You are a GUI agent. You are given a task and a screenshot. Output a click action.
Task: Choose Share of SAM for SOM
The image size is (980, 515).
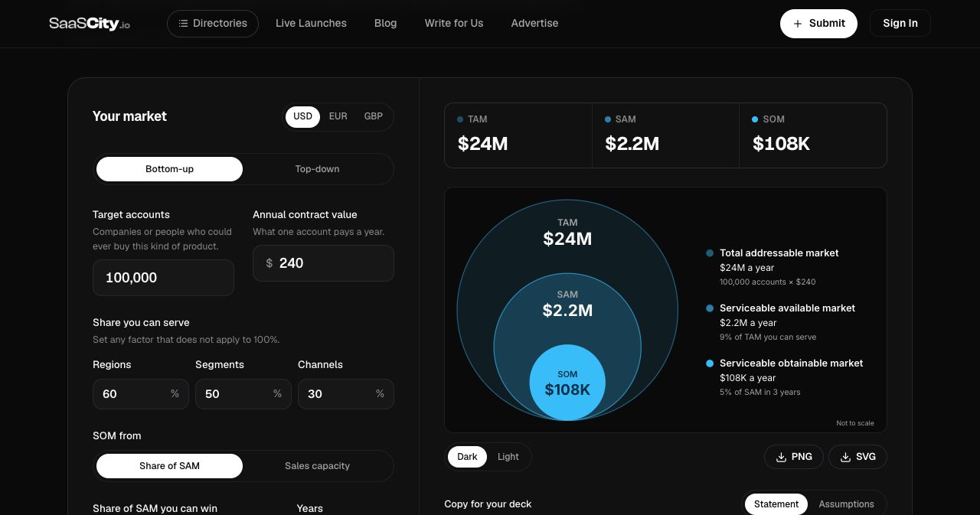pyautogui.click(x=169, y=466)
